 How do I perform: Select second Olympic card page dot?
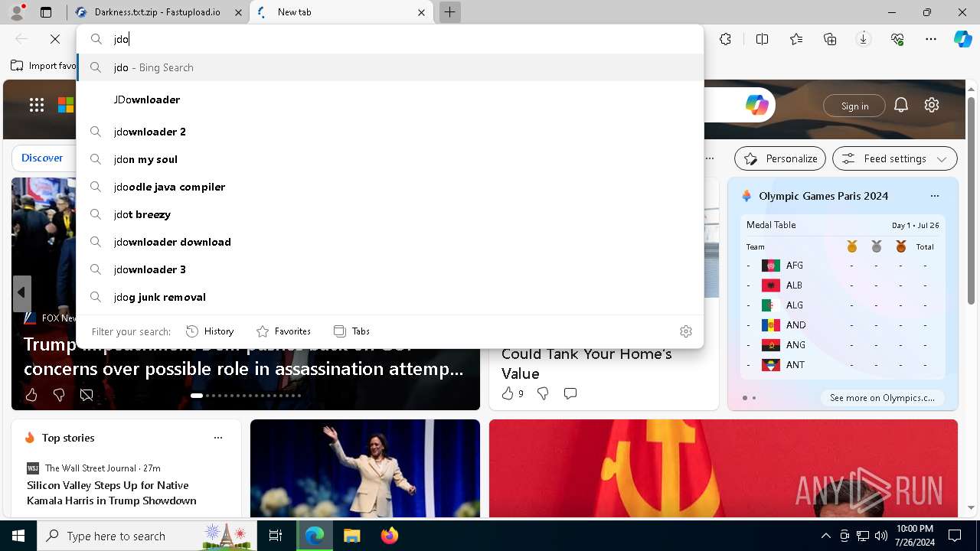pyautogui.click(x=754, y=398)
